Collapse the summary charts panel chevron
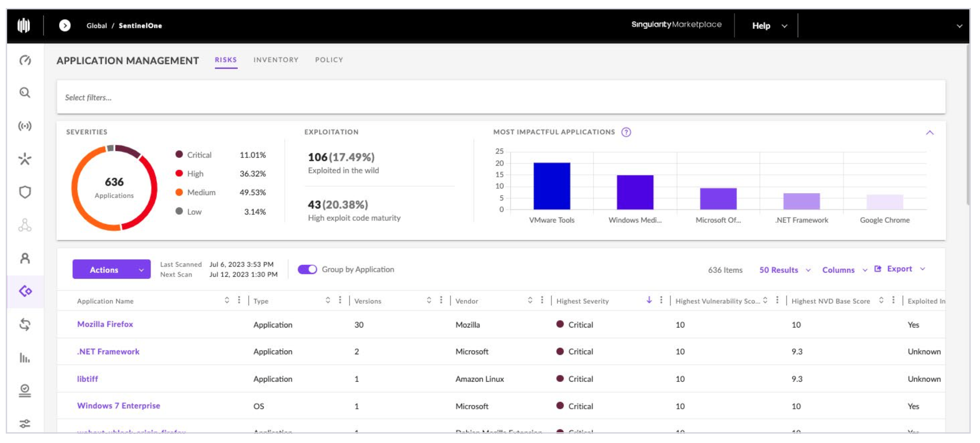 click(929, 133)
